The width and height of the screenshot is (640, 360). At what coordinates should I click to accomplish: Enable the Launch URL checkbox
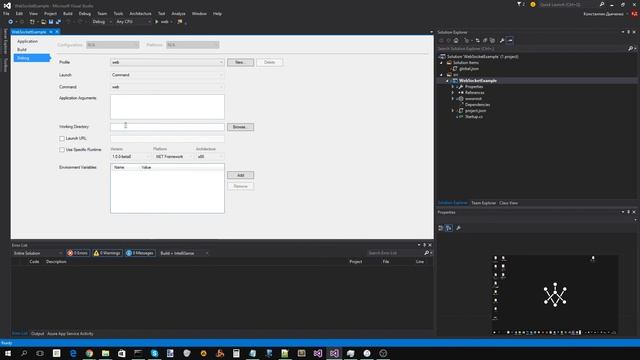point(62,139)
